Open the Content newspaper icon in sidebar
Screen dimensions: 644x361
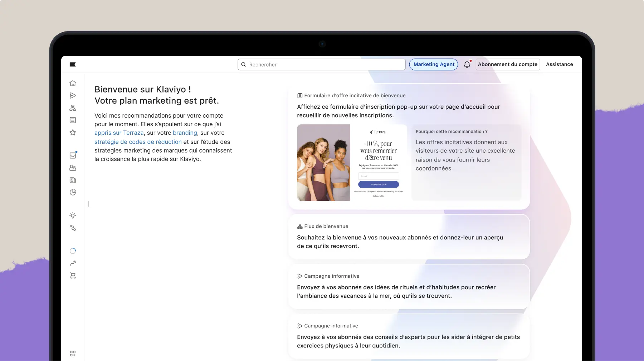[x=73, y=180]
